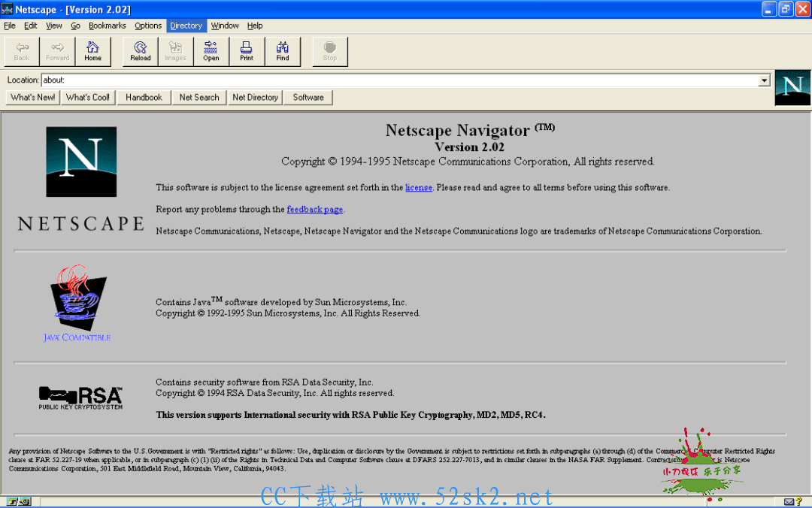
Task: Open the Location dropdown arrow
Action: click(764, 80)
